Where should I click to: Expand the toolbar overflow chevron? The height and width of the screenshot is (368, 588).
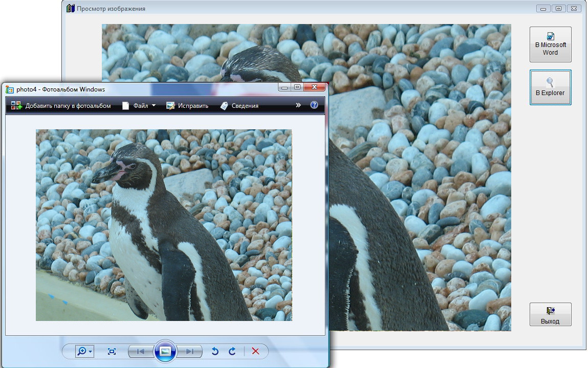coord(298,105)
